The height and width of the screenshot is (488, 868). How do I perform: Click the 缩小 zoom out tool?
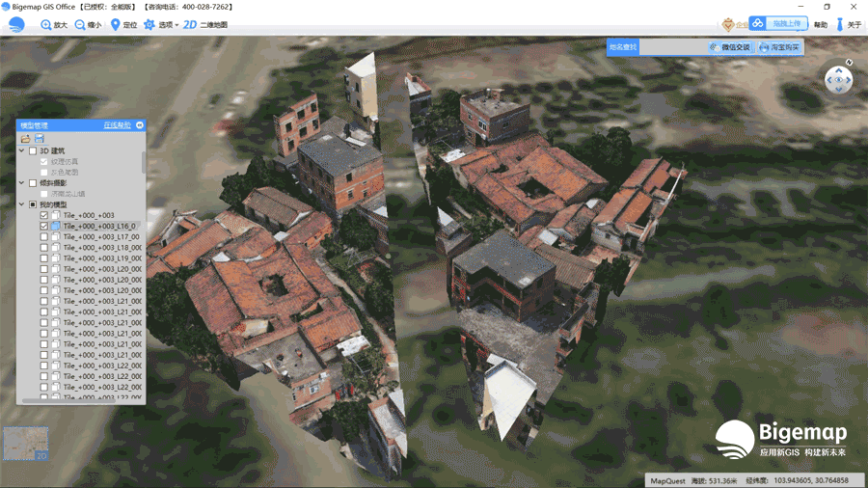(87, 25)
